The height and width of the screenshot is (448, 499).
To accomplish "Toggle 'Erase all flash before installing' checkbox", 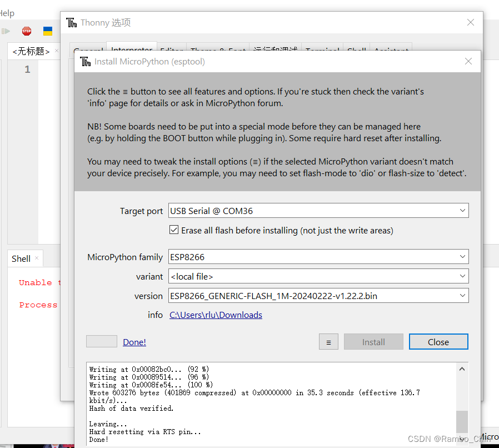I will [174, 230].
